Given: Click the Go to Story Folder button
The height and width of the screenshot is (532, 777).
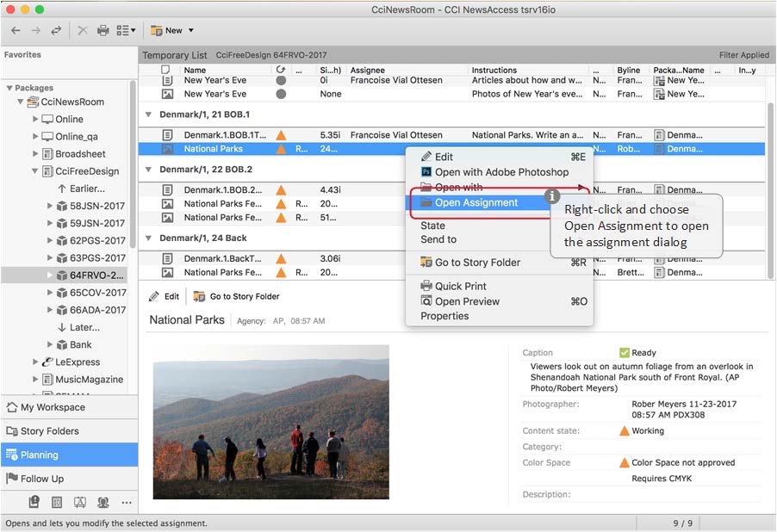Looking at the screenshot, I should pyautogui.click(x=236, y=296).
